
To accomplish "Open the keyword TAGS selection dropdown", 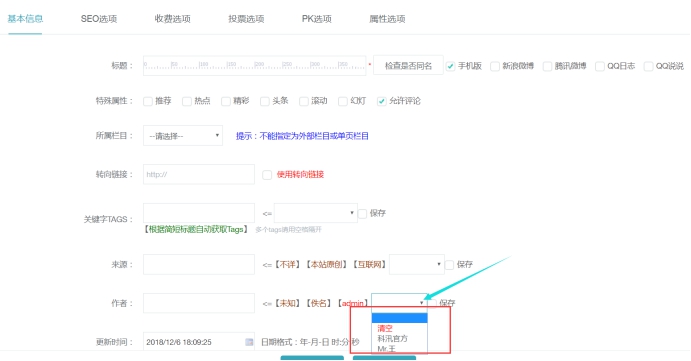I will pos(316,213).
